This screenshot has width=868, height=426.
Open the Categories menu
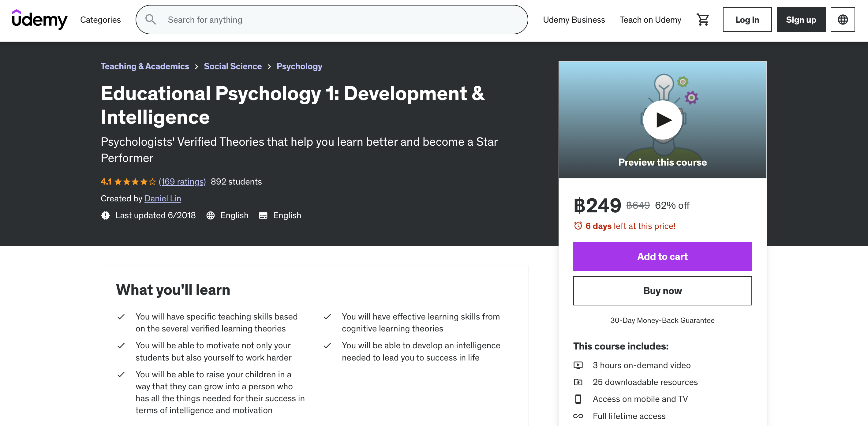pyautogui.click(x=100, y=20)
